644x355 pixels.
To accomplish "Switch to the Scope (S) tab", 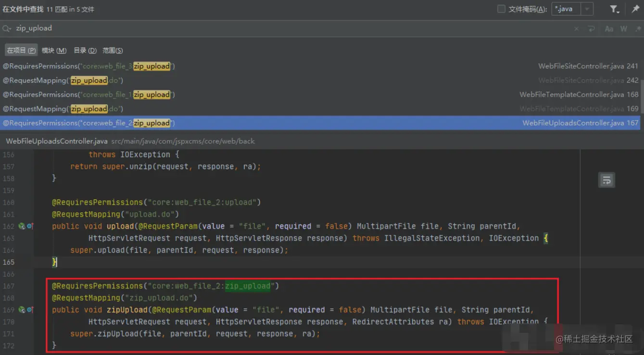I will coord(113,50).
